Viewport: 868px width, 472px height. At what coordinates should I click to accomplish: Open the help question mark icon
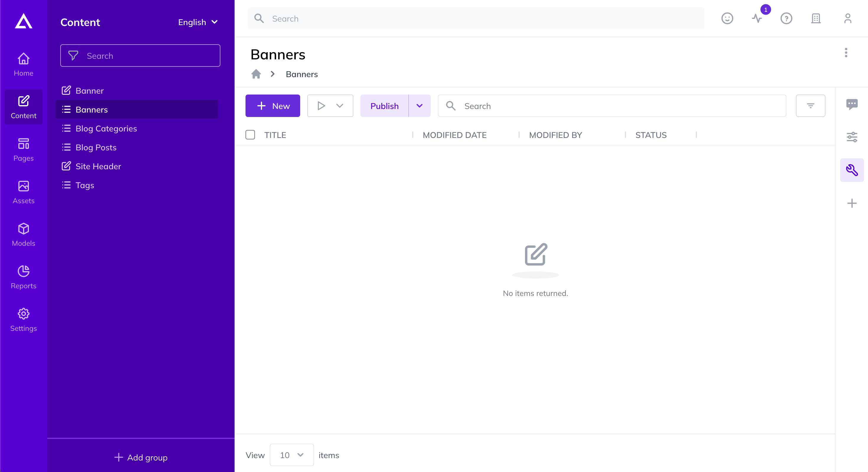click(786, 19)
